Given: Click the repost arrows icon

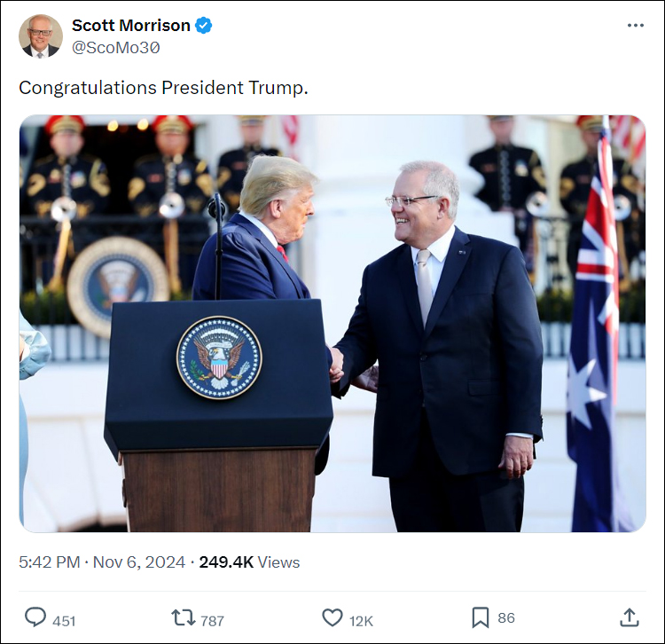Looking at the screenshot, I should click(x=184, y=617).
